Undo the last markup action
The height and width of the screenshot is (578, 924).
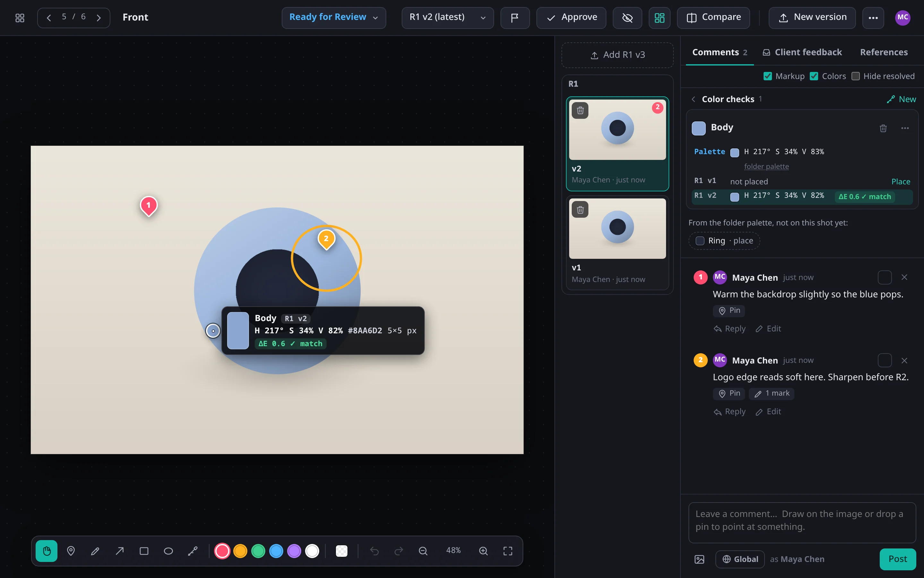374,551
